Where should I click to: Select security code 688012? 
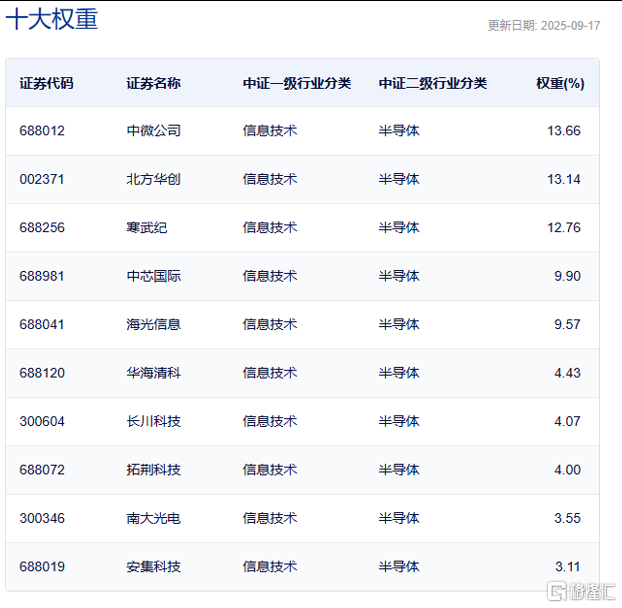click(x=42, y=131)
